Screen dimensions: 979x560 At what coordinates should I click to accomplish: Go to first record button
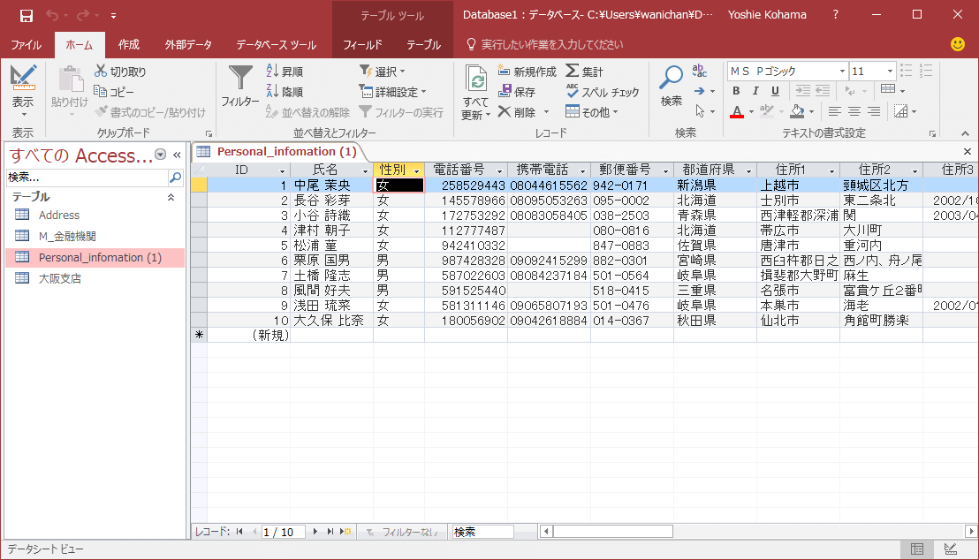(x=239, y=532)
